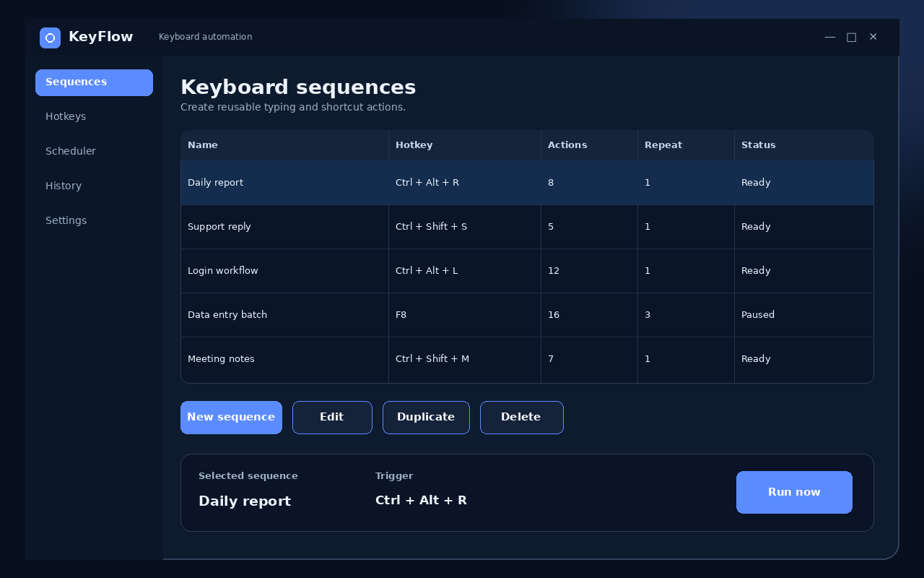Sort by the Name column header
The width and height of the screenshot is (924, 578).
[x=284, y=145]
